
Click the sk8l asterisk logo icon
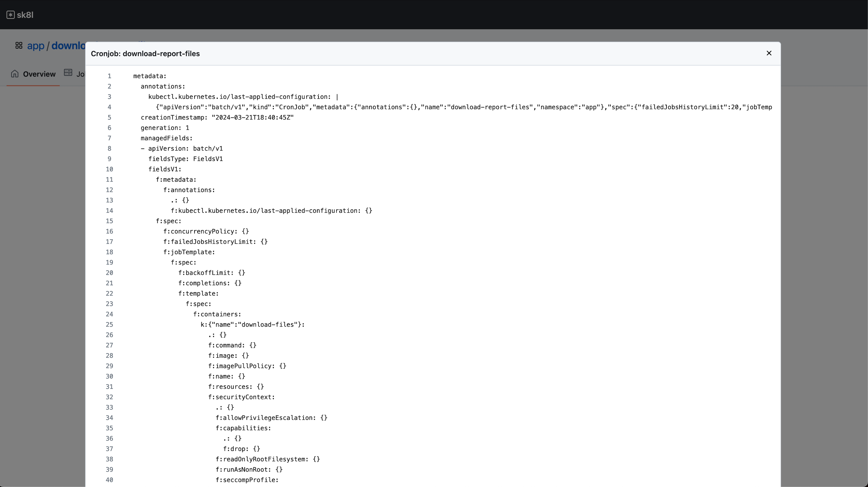(x=10, y=15)
